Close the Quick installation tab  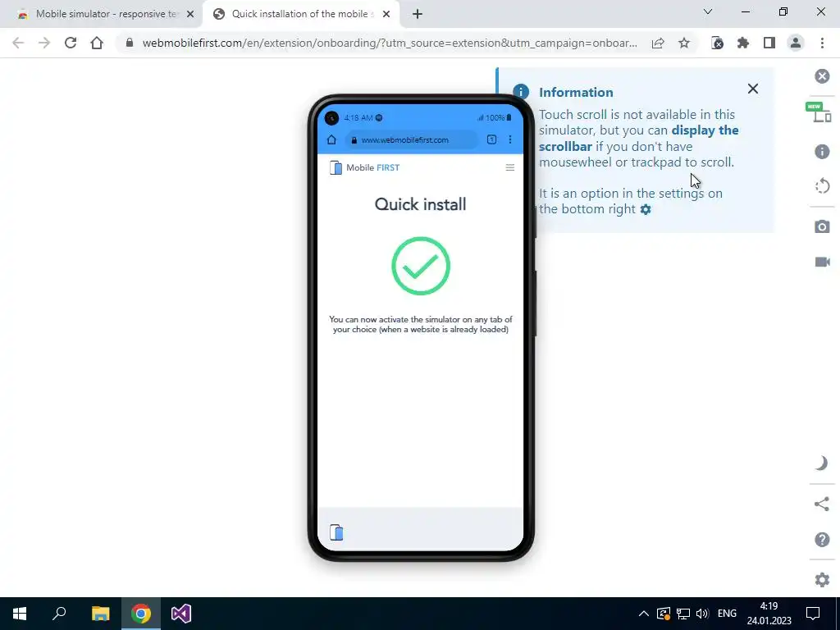click(x=386, y=15)
